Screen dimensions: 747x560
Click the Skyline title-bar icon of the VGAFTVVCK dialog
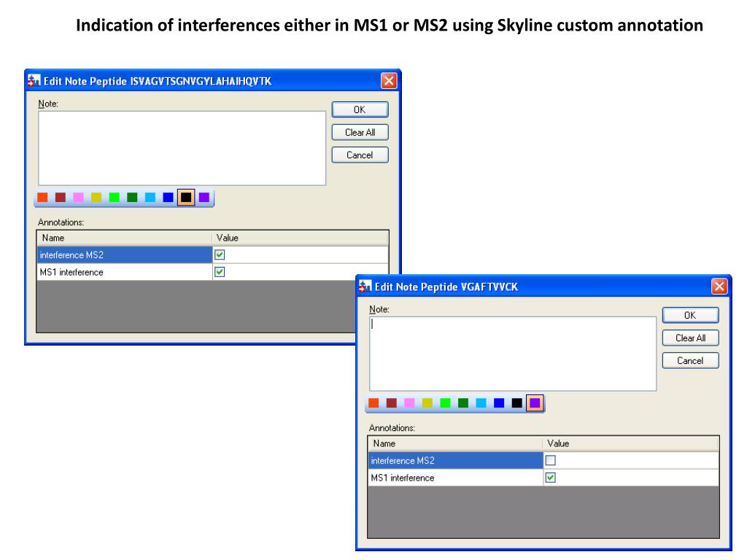point(365,287)
